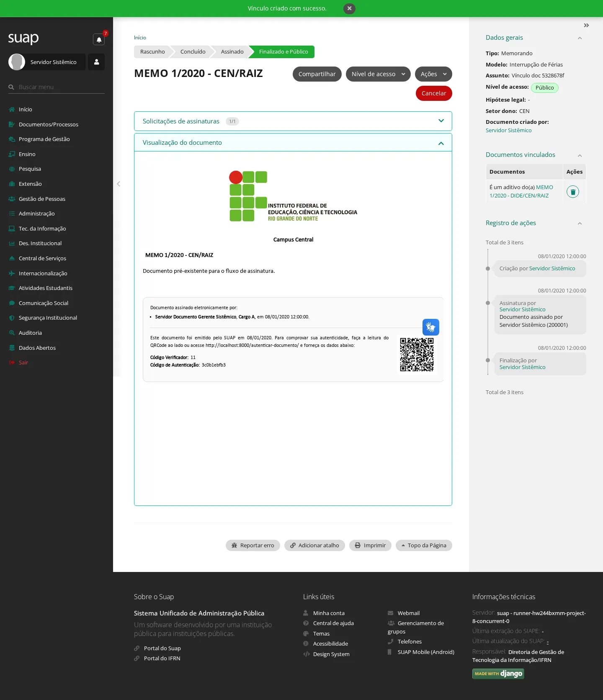Screen dimensions: 603x700
Task: Open the Auditoria menu
Action: 30,333
